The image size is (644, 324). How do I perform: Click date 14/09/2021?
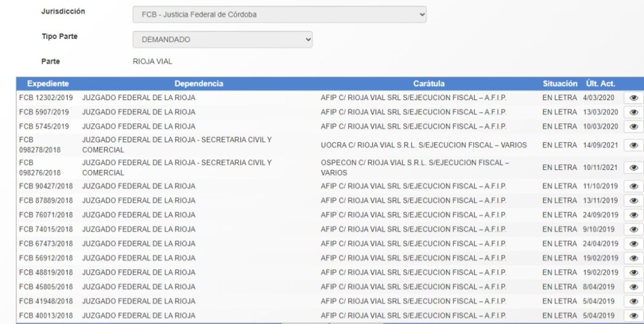coord(600,145)
